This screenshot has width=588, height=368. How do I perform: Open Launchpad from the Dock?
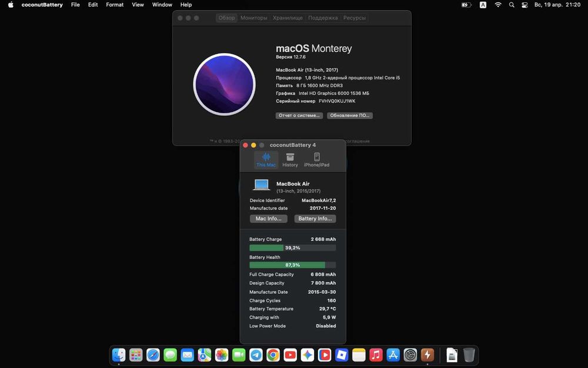(x=136, y=354)
